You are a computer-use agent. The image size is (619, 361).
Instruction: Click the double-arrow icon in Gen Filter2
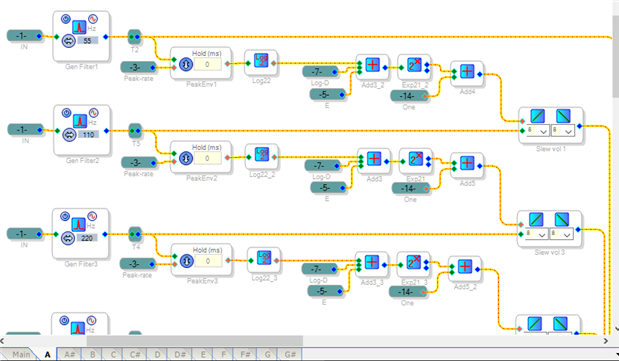[x=70, y=135]
